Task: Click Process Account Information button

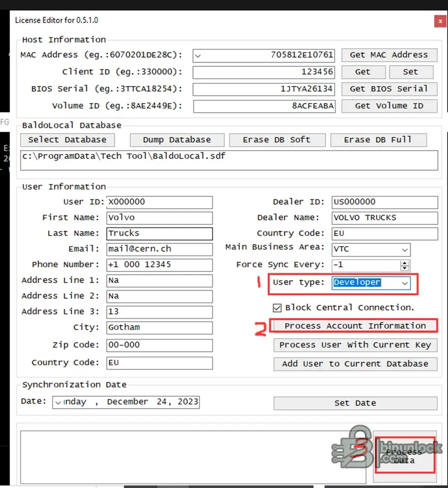Action: (x=355, y=326)
